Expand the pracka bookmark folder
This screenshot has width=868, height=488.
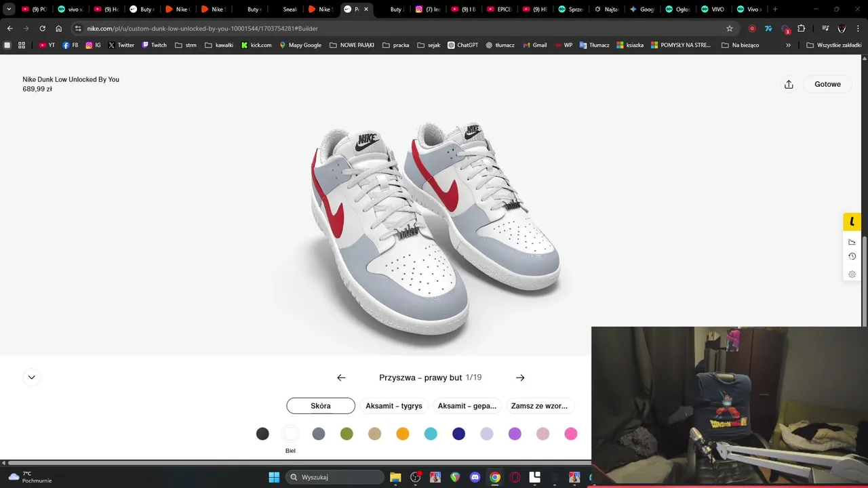(x=396, y=45)
